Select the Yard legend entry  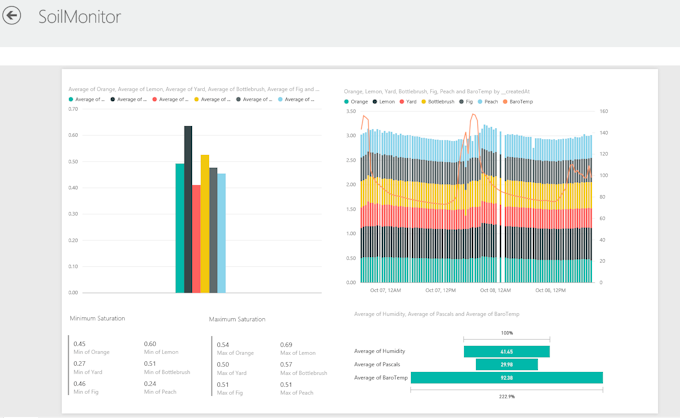click(x=407, y=102)
